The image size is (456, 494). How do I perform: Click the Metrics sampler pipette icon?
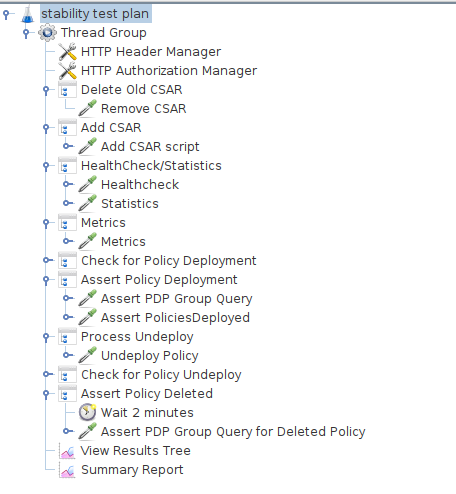coord(87,242)
